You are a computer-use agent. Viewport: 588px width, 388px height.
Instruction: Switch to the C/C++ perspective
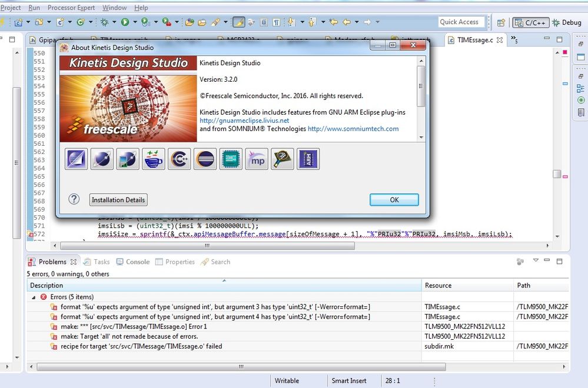tap(531, 22)
